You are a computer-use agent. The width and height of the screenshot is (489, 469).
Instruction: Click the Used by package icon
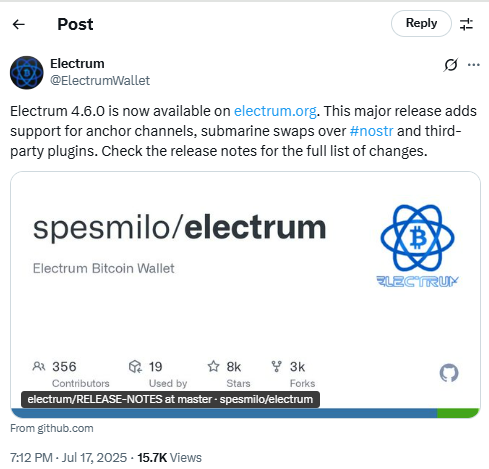(135, 366)
